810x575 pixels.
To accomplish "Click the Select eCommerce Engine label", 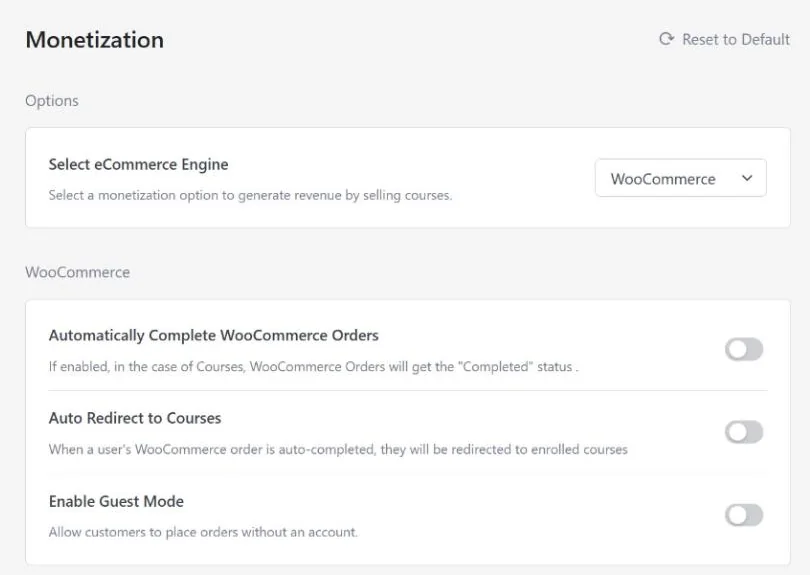I will 138,164.
